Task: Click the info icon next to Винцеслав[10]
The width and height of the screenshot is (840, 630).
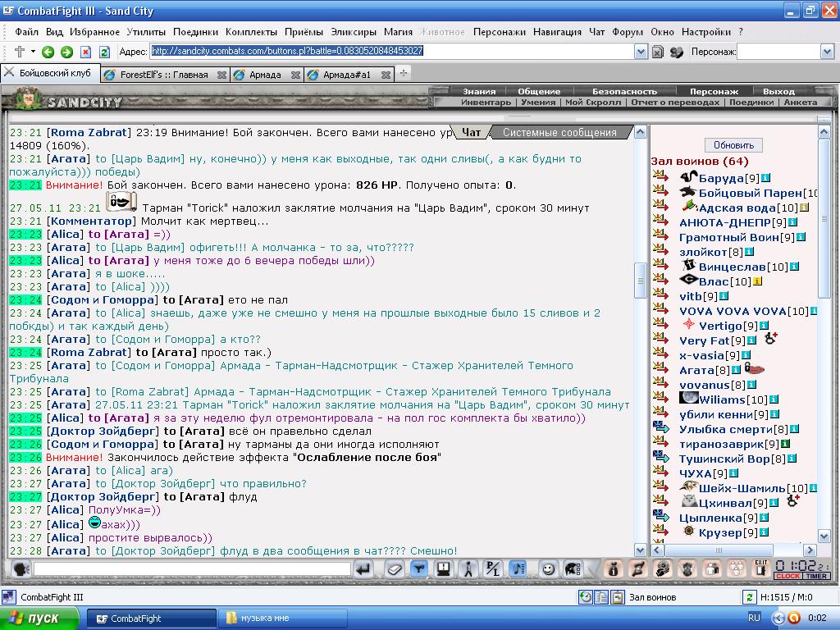Action: pos(794,267)
